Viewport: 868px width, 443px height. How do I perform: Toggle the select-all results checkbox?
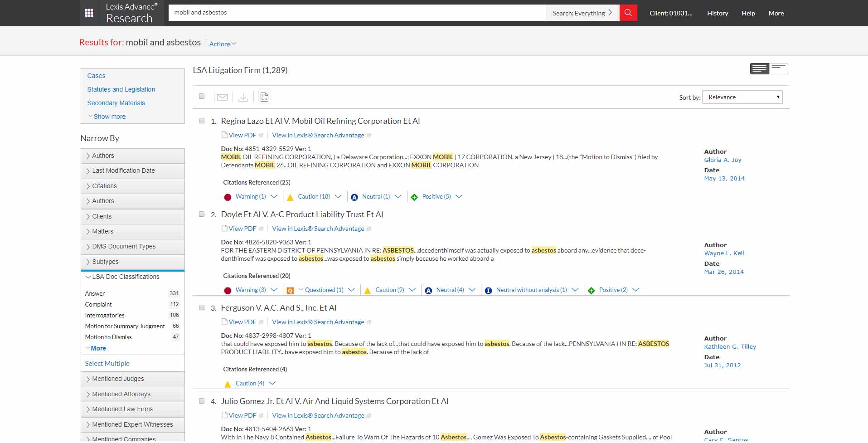click(x=202, y=96)
